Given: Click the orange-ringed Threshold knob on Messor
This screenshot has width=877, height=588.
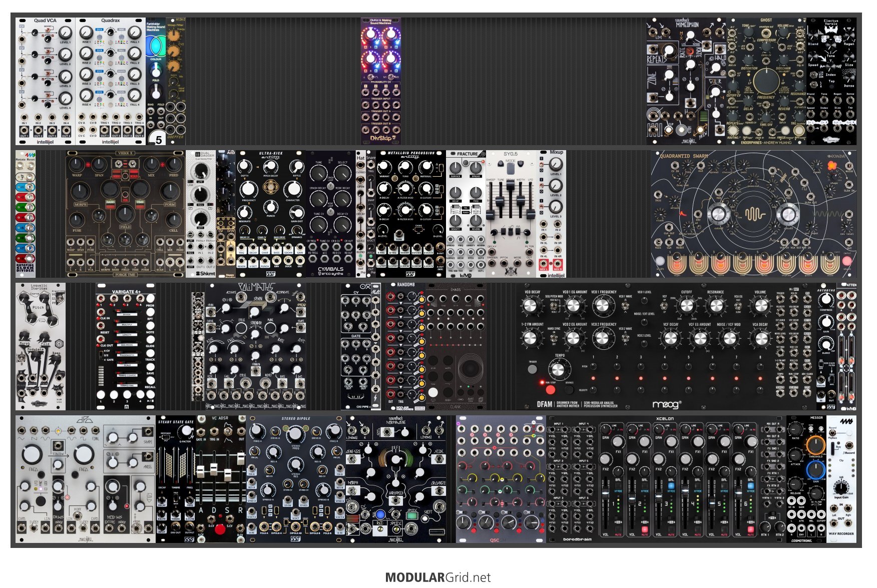Looking at the screenshot, I should pyautogui.click(x=815, y=444).
